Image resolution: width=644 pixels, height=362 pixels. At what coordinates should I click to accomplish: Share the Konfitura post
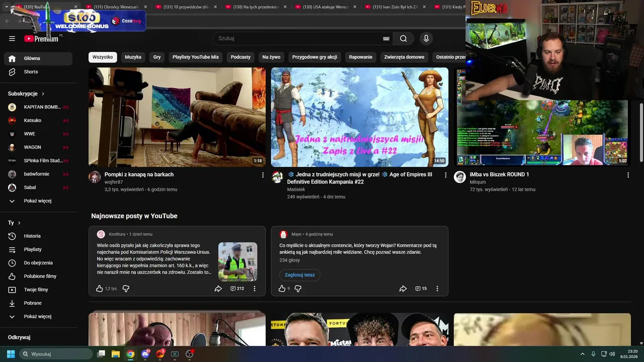click(218, 289)
